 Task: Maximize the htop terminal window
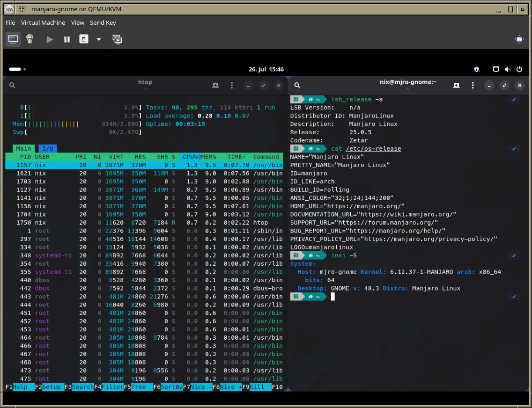click(x=264, y=86)
